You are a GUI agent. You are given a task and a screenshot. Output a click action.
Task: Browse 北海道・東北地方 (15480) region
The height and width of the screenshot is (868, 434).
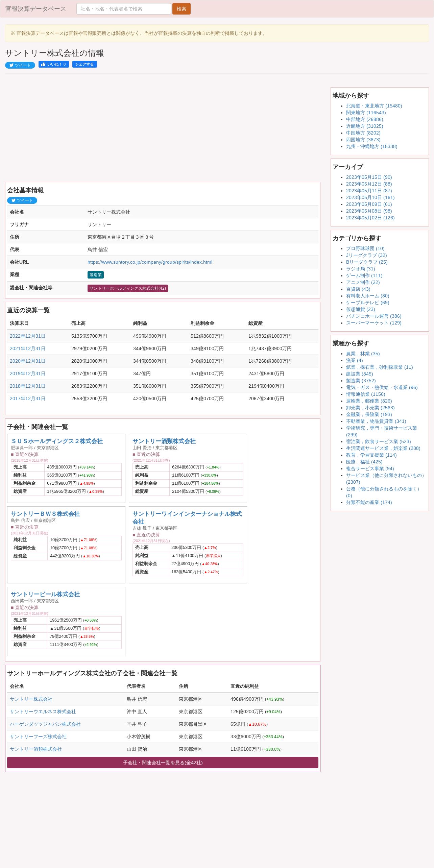click(x=374, y=106)
